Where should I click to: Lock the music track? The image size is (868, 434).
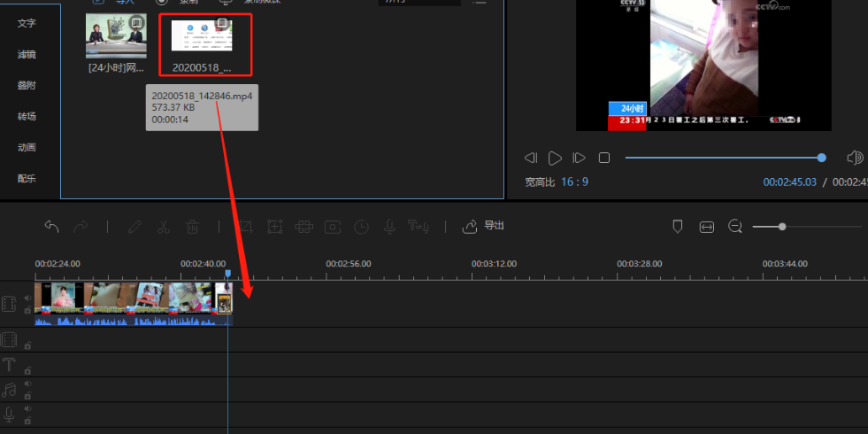point(27,396)
